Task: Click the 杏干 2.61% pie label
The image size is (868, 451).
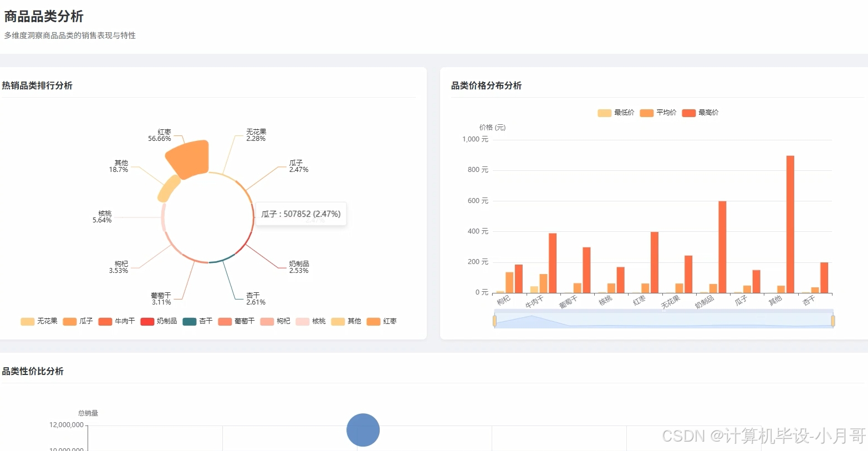Action: pyautogui.click(x=256, y=299)
